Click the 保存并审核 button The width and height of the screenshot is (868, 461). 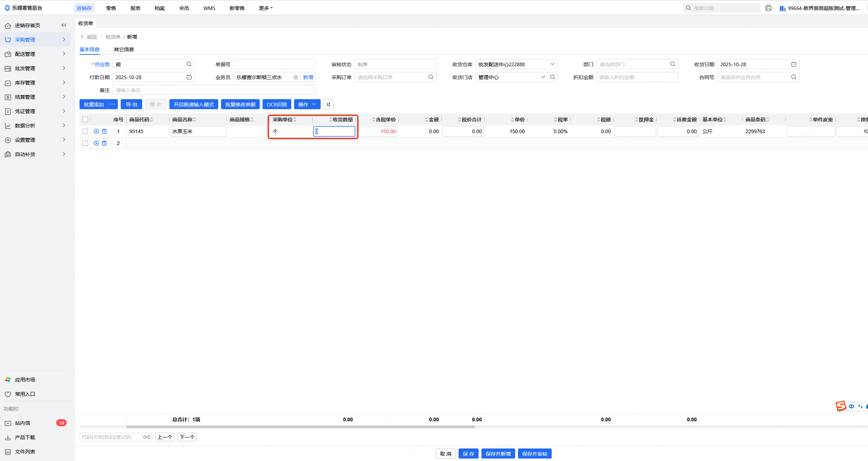[x=534, y=453]
